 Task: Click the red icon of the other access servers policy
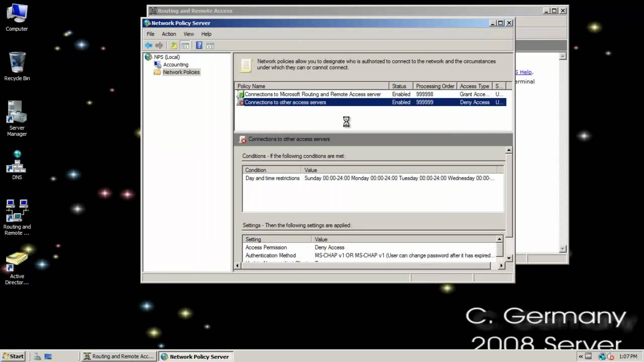coord(241,102)
